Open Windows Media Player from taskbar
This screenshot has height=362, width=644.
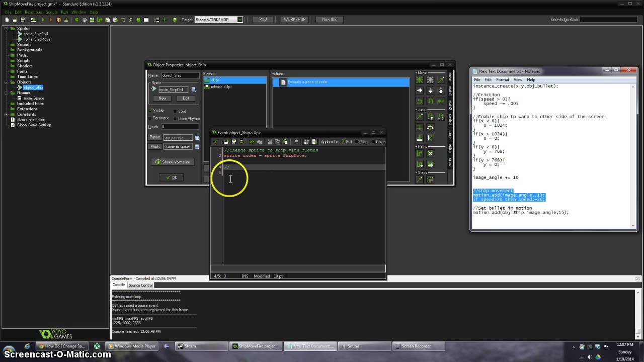coord(133,346)
